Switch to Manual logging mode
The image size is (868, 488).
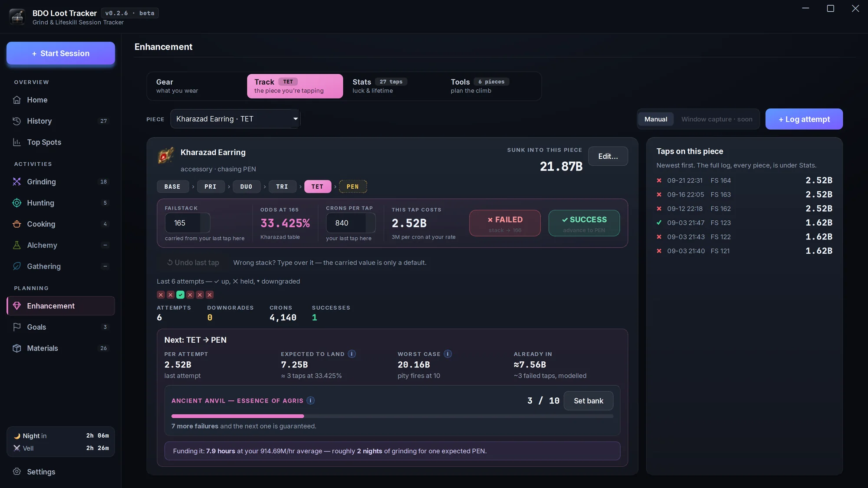656,119
